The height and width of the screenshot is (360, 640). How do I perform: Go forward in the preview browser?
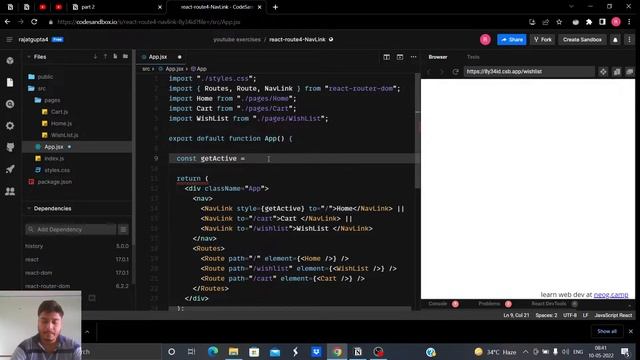pyautogui.click(x=442, y=71)
